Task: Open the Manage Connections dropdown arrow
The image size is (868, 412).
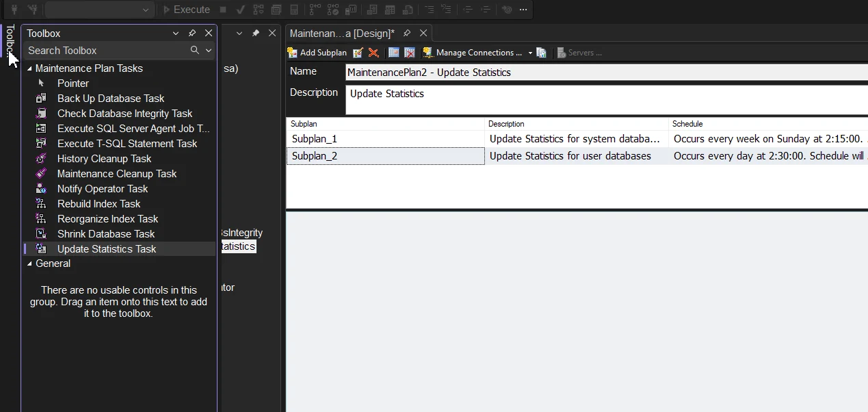Action: 529,52
